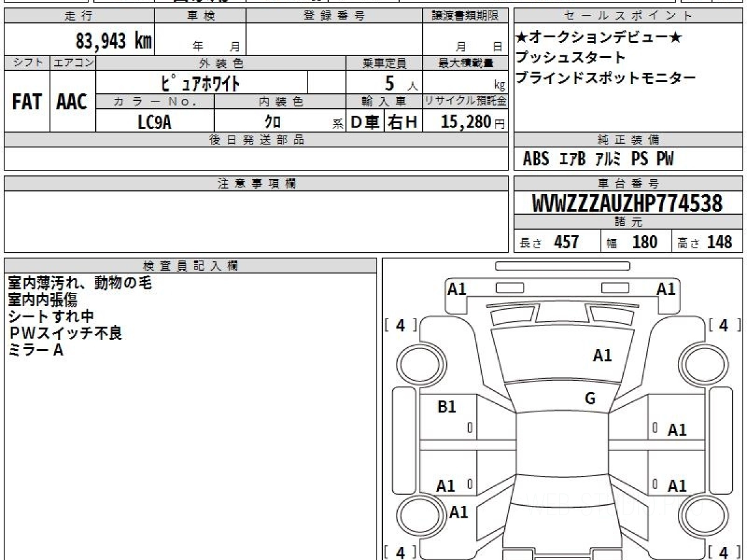747x560 pixels.
Task: Select the B1 mark on the car diagram
Action: (447, 407)
